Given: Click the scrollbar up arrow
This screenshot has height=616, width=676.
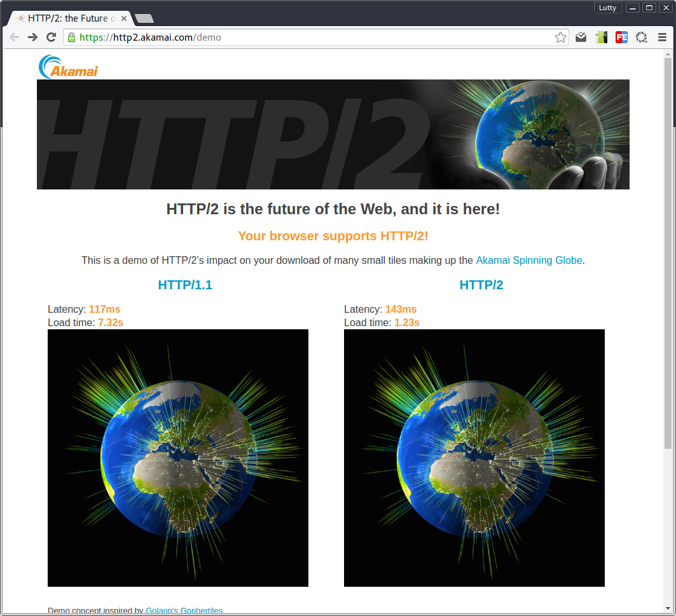Looking at the screenshot, I should 668,54.
